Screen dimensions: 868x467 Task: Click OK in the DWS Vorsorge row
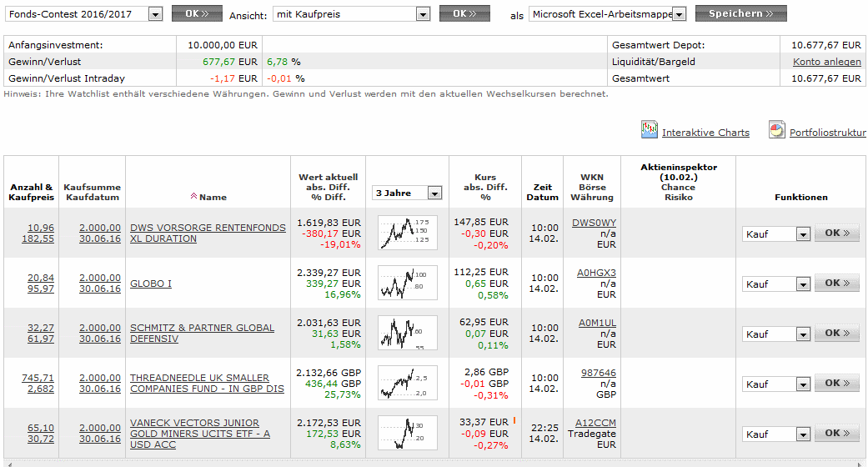point(836,233)
